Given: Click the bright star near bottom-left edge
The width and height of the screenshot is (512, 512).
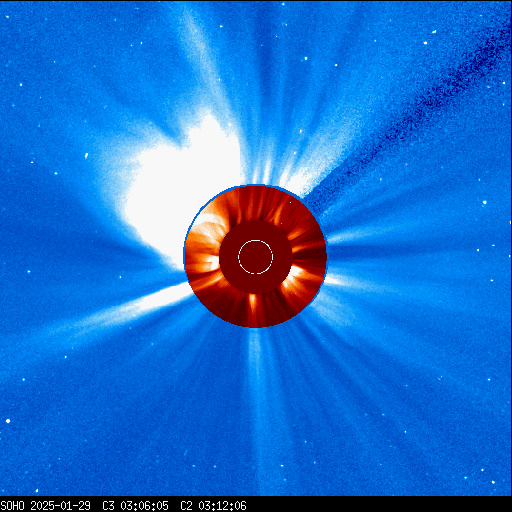Looking at the screenshot, I should 8,421.
